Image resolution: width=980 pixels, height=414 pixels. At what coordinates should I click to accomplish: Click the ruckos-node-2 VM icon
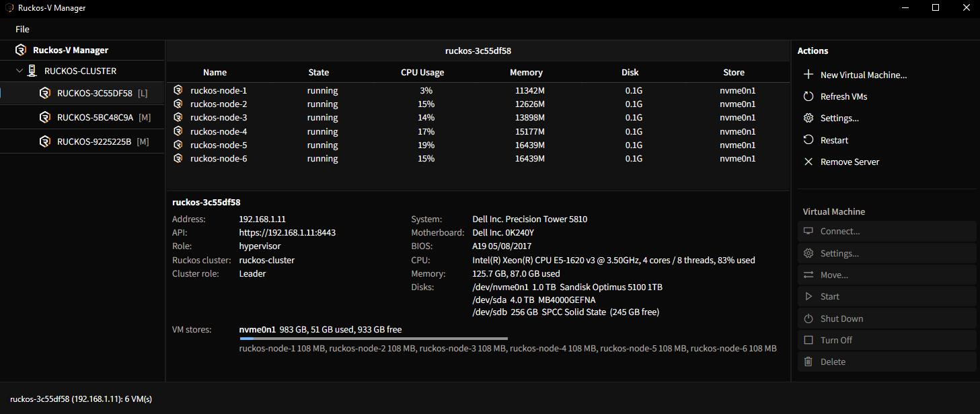(x=178, y=104)
